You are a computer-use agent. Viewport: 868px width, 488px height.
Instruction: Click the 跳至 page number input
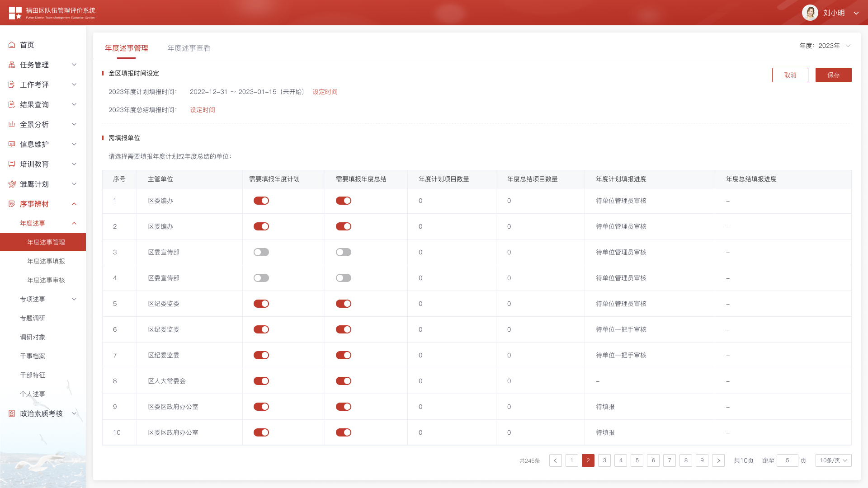click(787, 460)
